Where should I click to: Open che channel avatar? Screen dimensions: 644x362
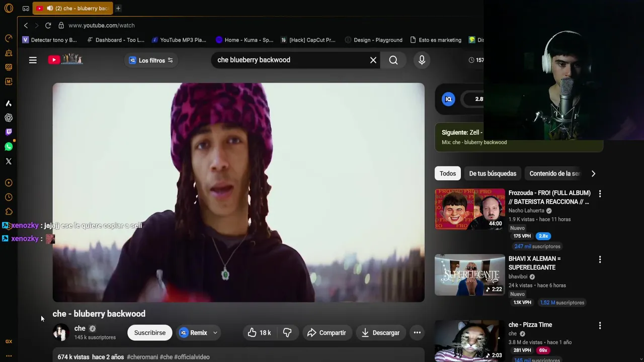pyautogui.click(x=61, y=332)
